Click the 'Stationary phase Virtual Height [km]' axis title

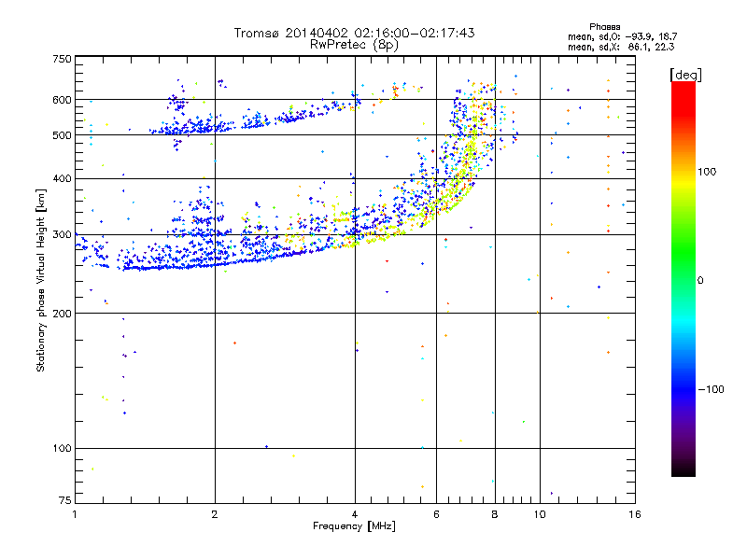pyautogui.click(x=41, y=280)
